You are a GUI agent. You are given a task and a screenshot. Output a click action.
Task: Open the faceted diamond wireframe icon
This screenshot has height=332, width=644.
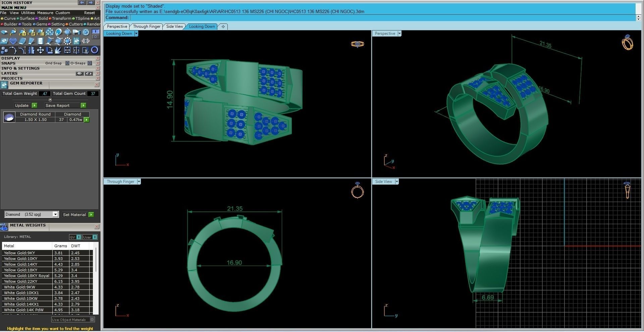(x=13, y=41)
